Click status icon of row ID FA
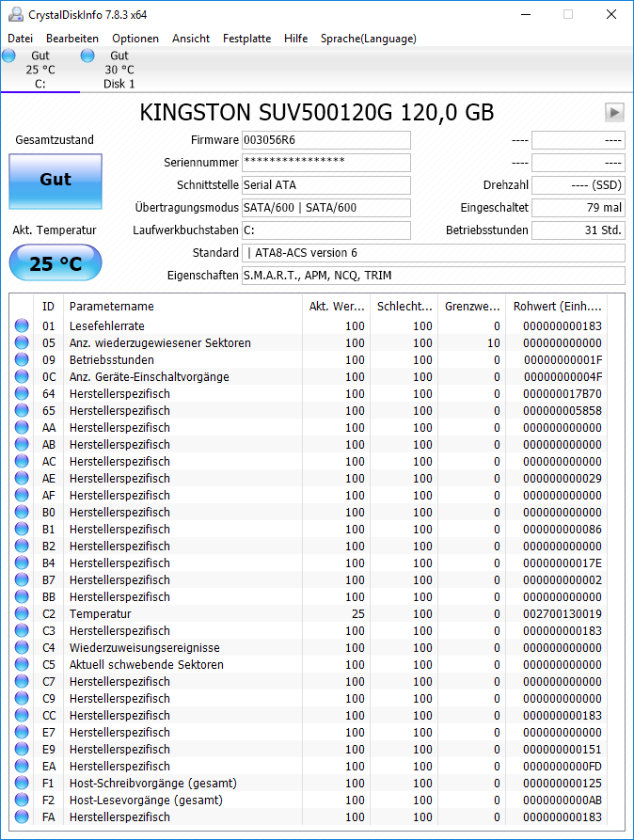Screen dimensions: 634x840 tap(22, 816)
